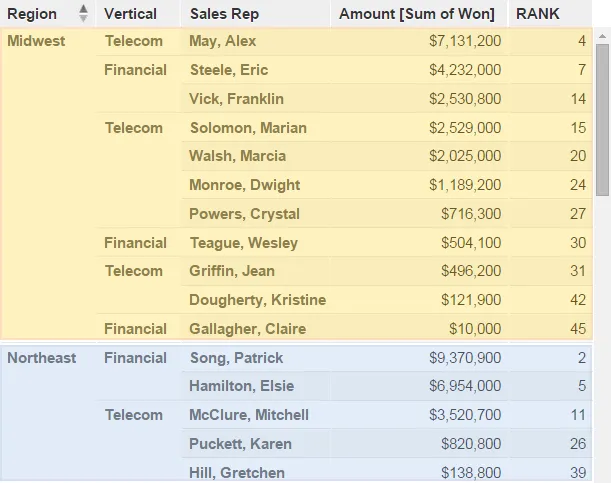Click the Puckett, Karen cell
The width and height of the screenshot is (611, 483).
[x=240, y=444]
